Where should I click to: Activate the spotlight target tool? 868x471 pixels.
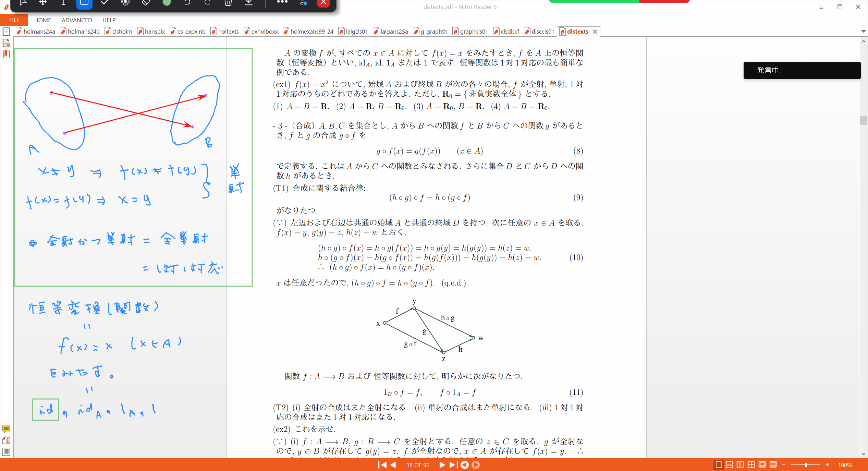pos(125,3)
